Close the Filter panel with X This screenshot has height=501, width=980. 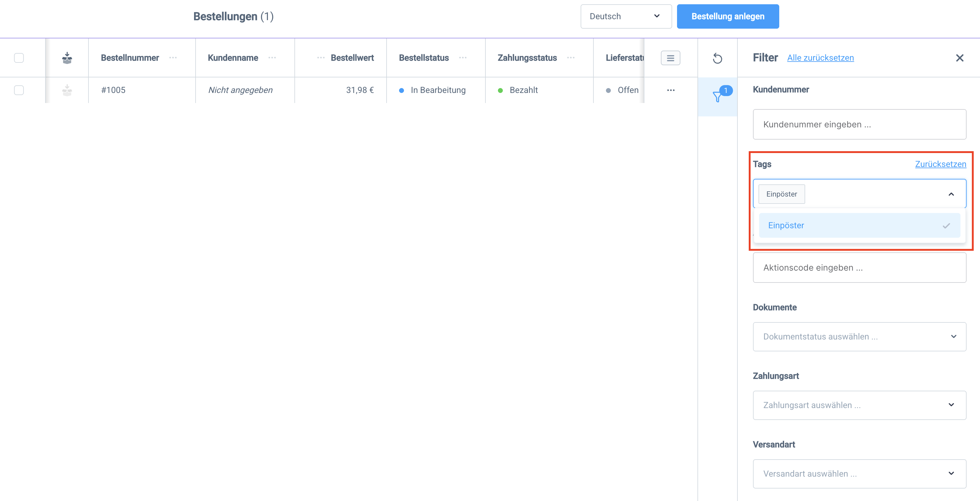(960, 58)
